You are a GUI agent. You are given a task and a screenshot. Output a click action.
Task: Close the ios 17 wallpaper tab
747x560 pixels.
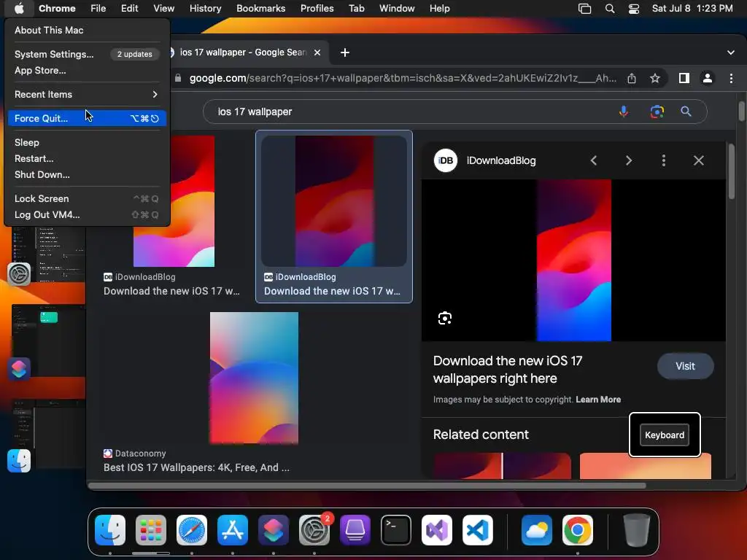[x=317, y=52]
